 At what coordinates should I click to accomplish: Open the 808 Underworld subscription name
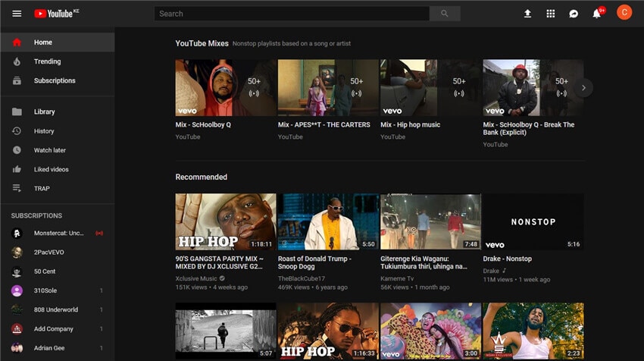(x=56, y=309)
